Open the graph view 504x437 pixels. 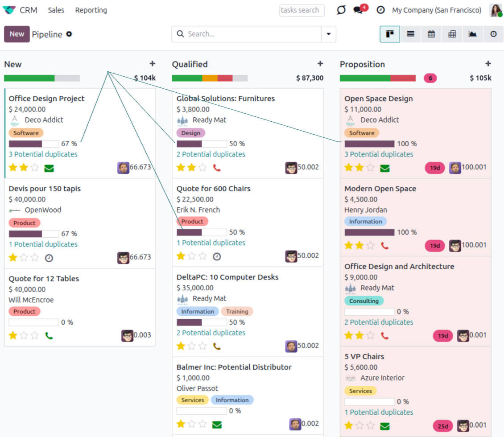[473, 34]
